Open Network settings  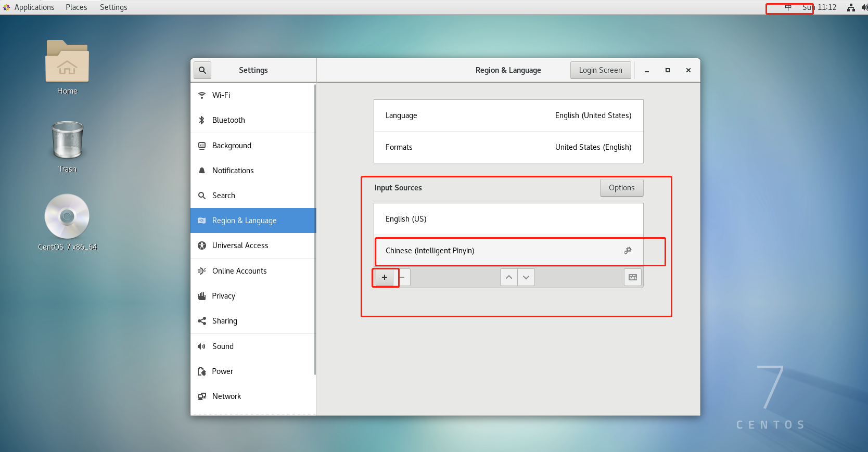coord(253,396)
